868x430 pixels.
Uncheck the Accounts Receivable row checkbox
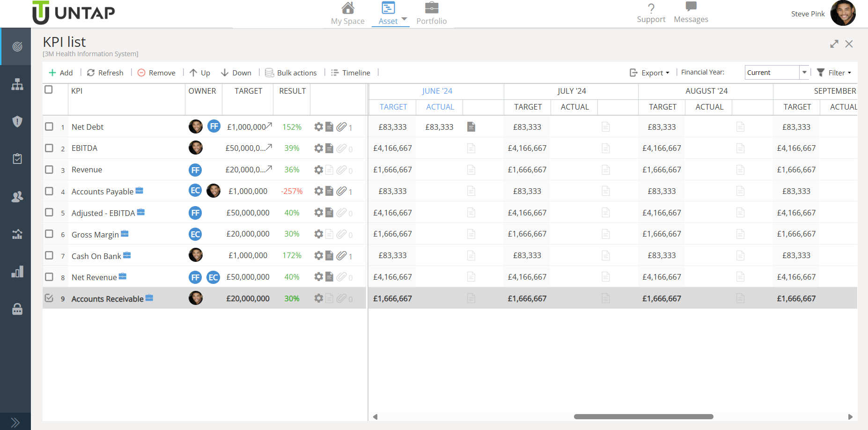49,298
